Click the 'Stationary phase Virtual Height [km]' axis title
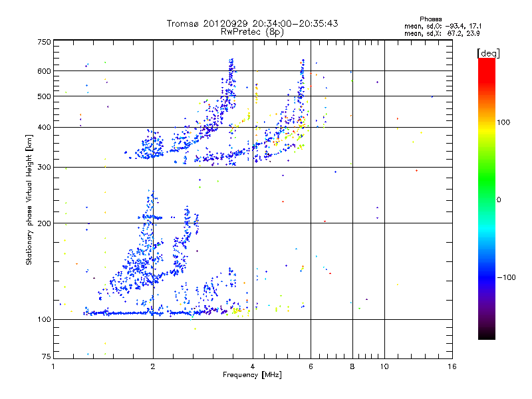532x399 pixels. (x=29, y=199)
